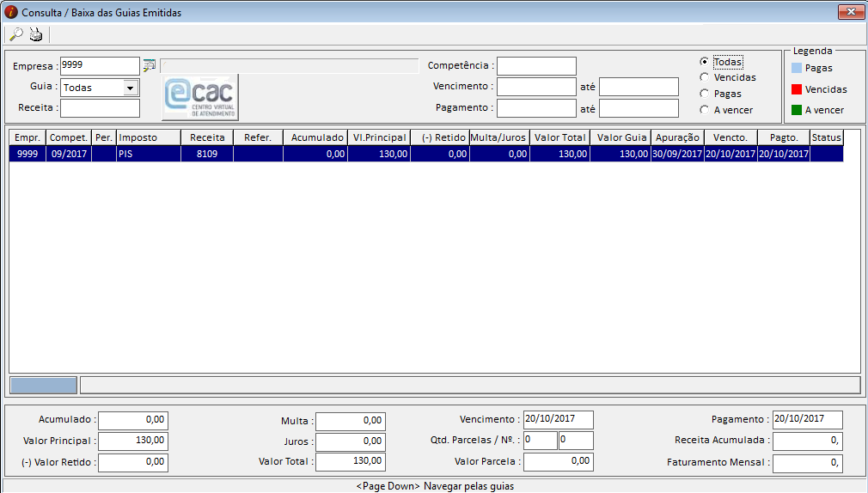The width and height of the screenshot is (868, 493).
Task: Click the Juros value field
Action: coord(351,441)
